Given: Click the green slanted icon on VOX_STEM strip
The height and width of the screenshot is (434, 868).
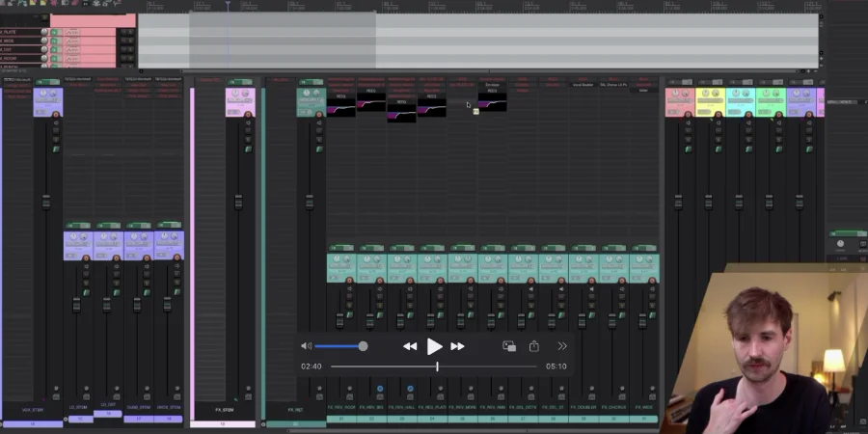Looking at the screenshot, I should coord(56,149).
